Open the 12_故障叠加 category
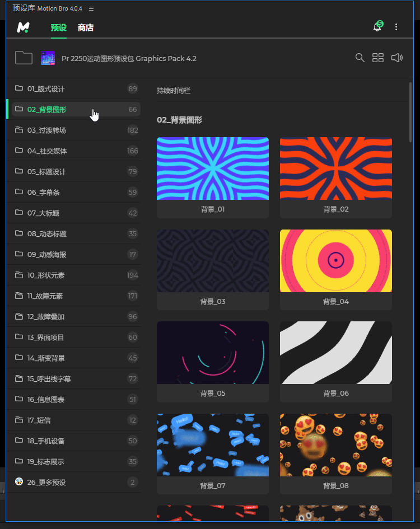Image resolution: width=420 pixels, height=529 pixels. point(76,316)
